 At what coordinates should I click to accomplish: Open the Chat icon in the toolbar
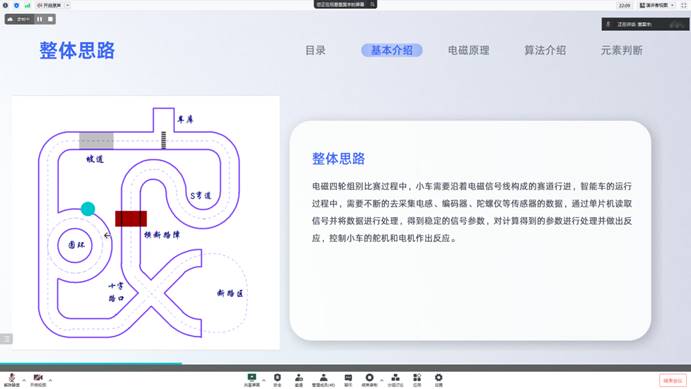tap(348, 380)
